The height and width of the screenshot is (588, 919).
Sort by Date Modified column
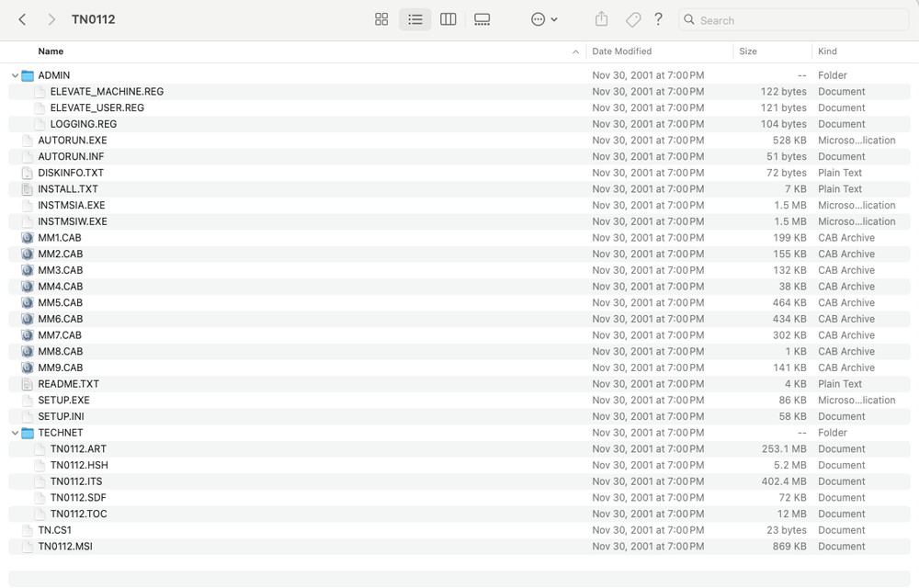point(622,51)
